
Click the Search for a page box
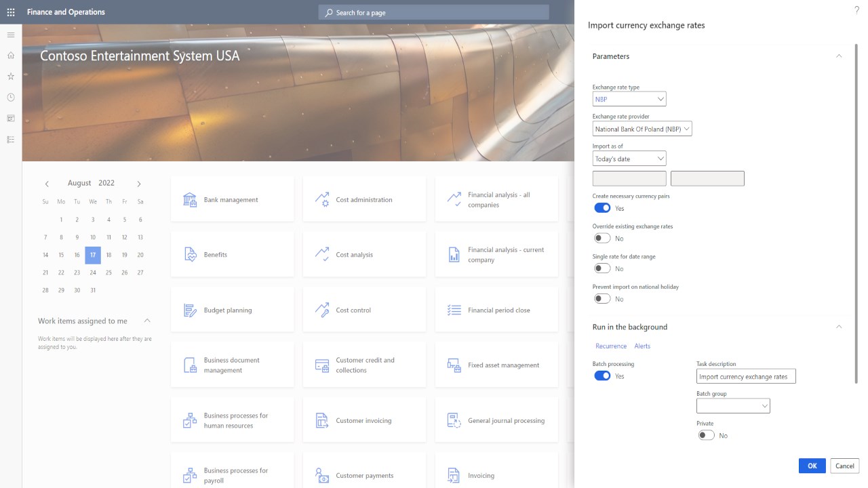434,12
